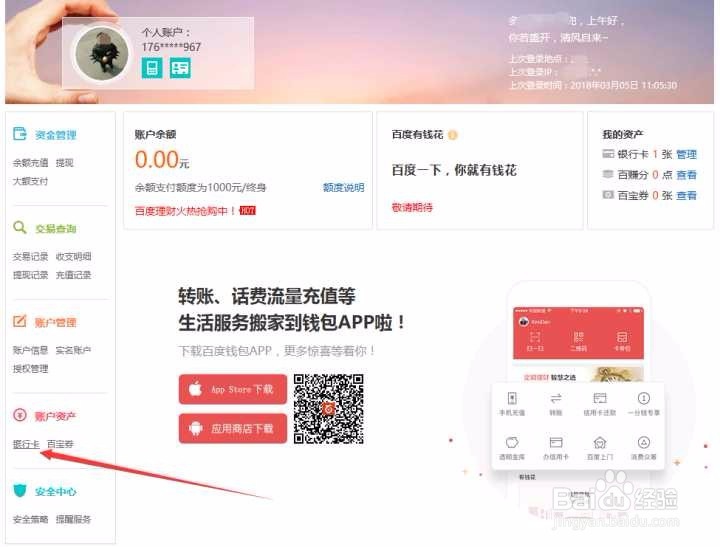Open the 账户管理 section heading
This screenshot has height=547, width=720.
click(x=56, y=322)
